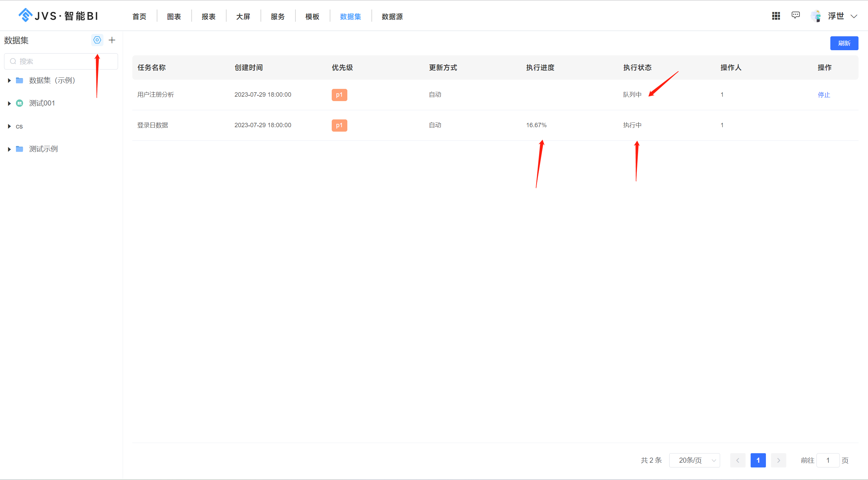
Task: Click the plus icon to add a dataset
Action: point(112,40)
